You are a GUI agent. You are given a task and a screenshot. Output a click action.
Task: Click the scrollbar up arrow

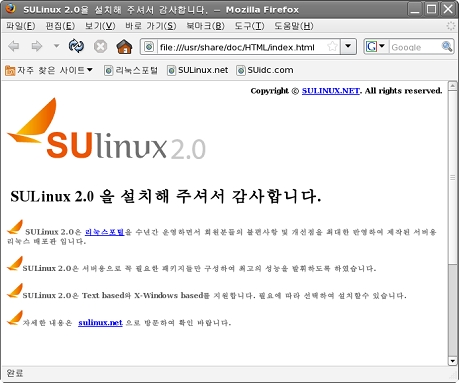452,86
